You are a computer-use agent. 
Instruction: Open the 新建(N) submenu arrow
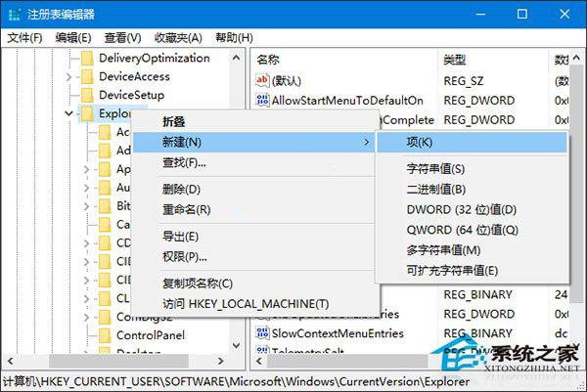tap(367, 142)
